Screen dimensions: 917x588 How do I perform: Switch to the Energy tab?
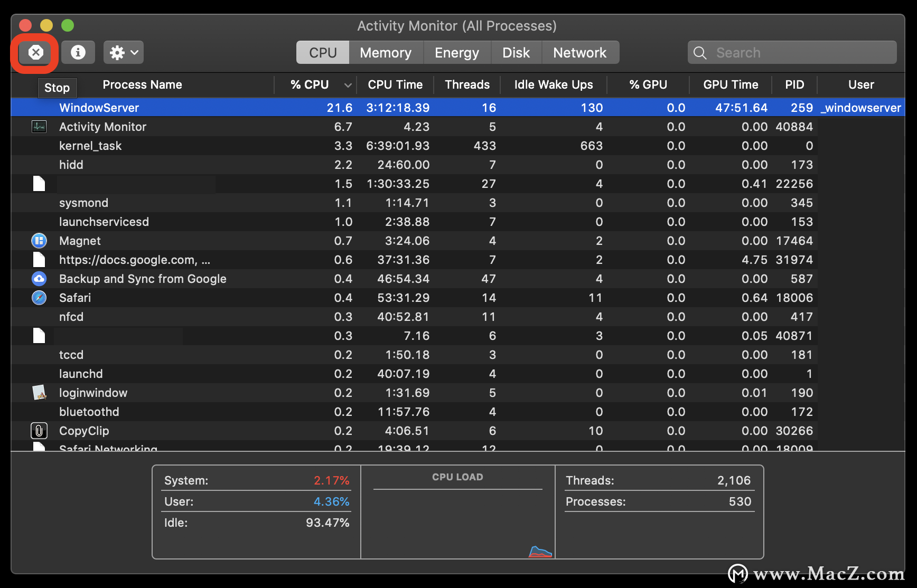[x=457, y=52]
